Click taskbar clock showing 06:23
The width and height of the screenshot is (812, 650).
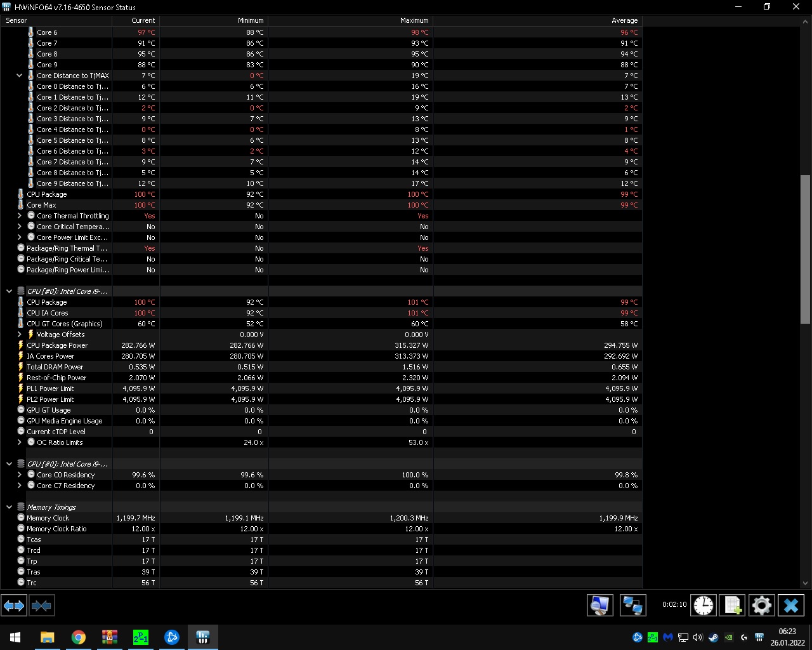787,637
